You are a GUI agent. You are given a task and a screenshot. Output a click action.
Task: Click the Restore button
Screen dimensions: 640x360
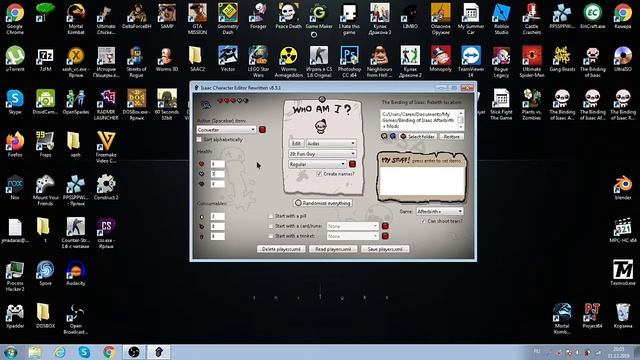click(451, 136)
